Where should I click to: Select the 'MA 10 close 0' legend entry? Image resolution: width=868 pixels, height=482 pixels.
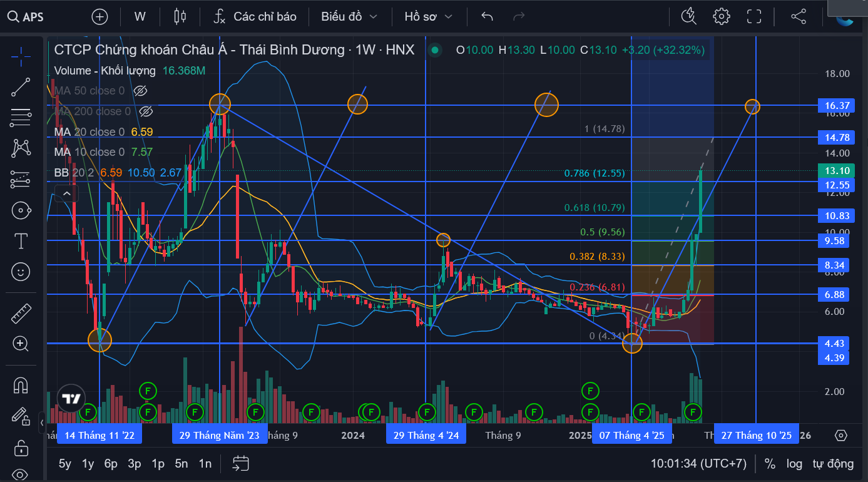coord(89,152)
